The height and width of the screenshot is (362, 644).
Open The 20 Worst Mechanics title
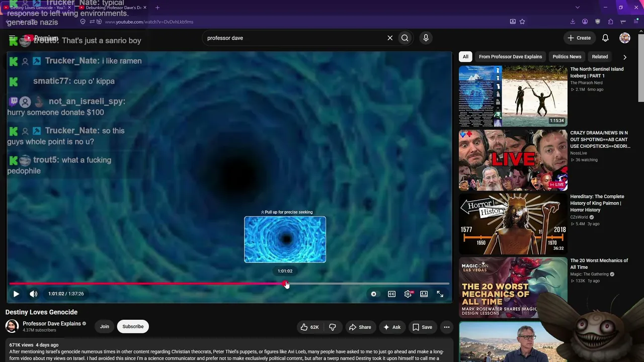pyautogui.click(x=599, y=264)
